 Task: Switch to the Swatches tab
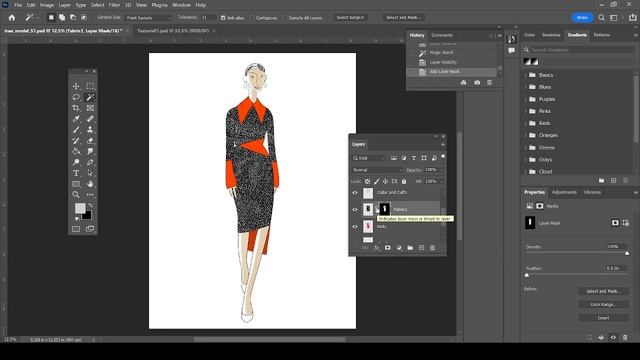[551, 35]
